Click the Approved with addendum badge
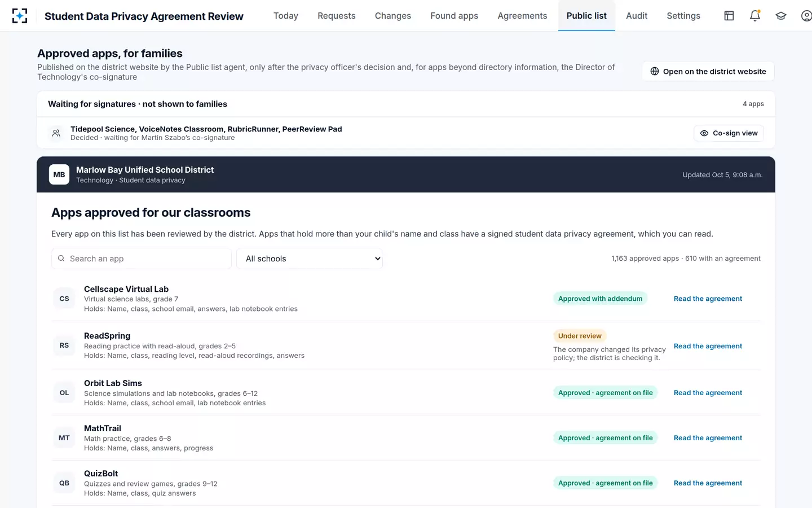The width and height of the screenshot is (812, 508). 600,299
